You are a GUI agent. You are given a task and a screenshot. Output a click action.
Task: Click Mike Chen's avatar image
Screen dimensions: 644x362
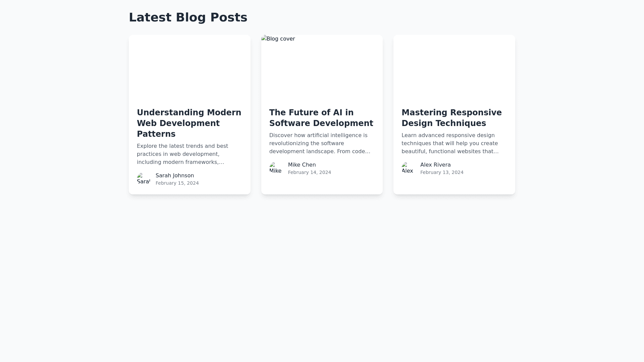276,168
